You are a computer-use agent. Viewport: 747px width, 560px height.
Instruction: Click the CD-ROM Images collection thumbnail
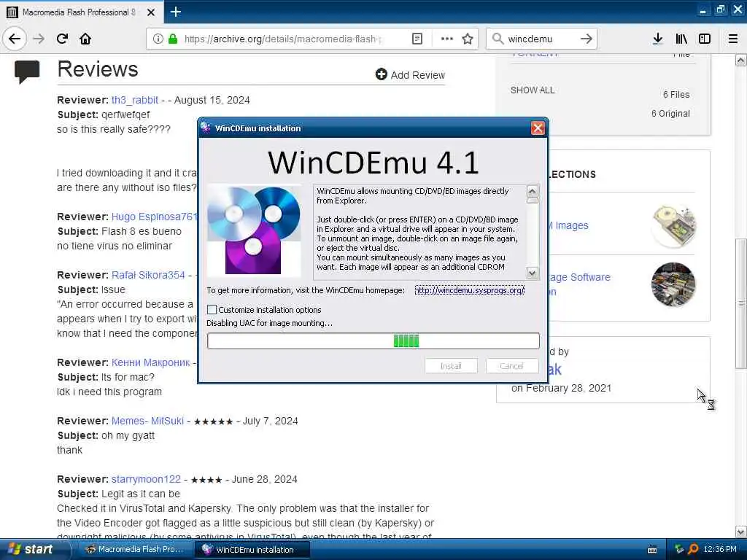point(673,226)
